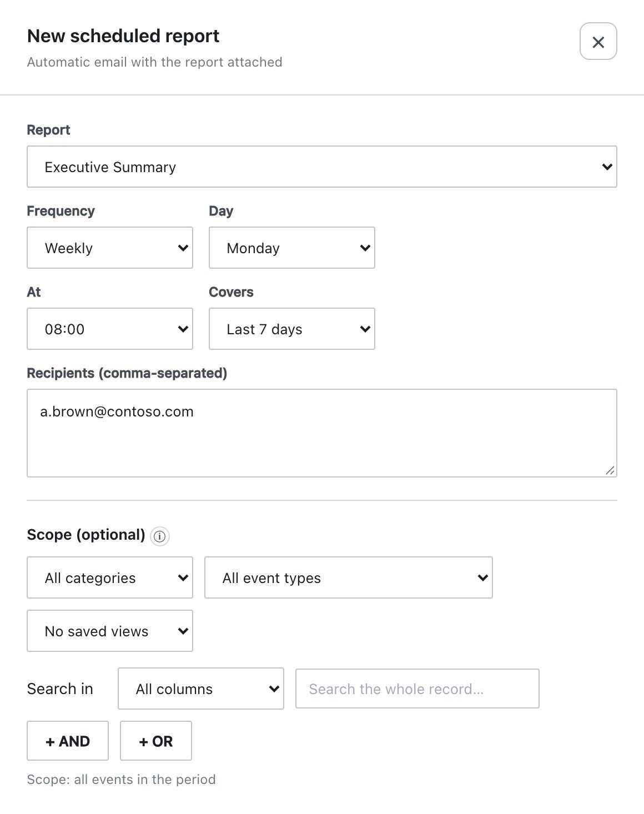Expand the Frequency dropdown set to Weekly
Image resolution: width=644 pixels, height=814 pixels.
click(110, 248)
